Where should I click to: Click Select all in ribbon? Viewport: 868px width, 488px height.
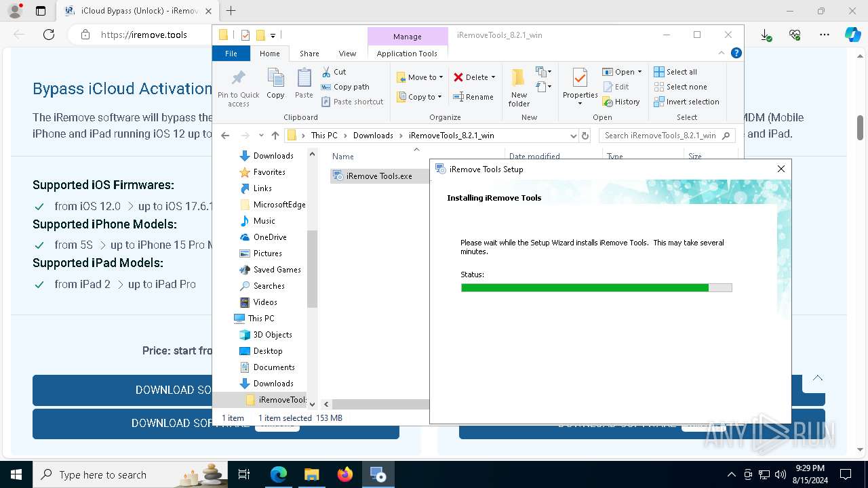pos(675,72)
